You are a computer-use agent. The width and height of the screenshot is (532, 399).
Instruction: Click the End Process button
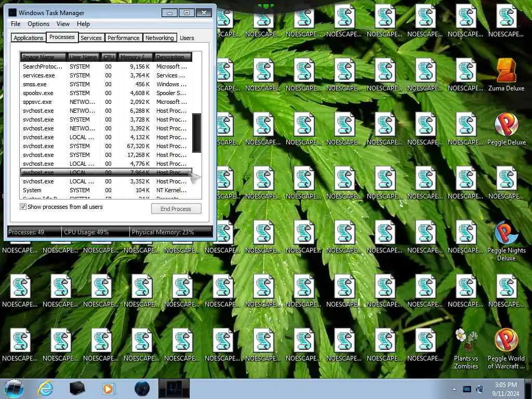click(x=176, y=209)
